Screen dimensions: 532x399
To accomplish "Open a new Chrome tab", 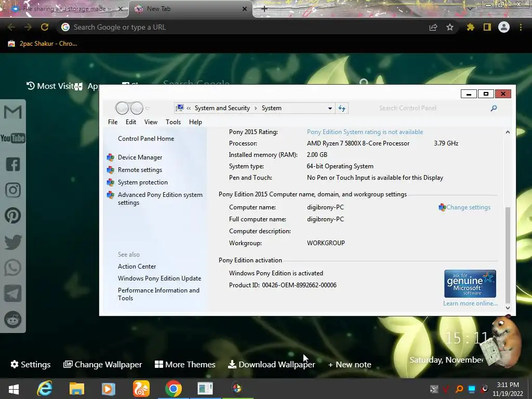I will pyautogui.click(x=264, y=9).
